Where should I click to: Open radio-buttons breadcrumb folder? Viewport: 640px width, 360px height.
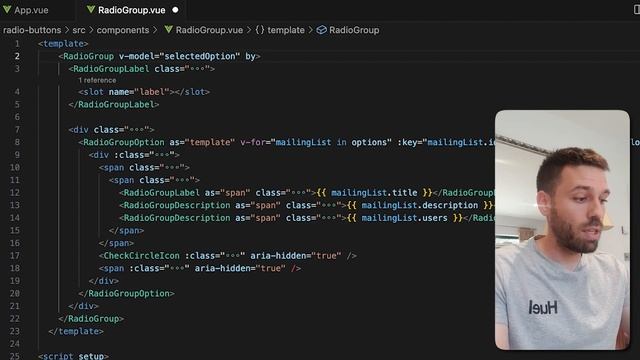[32, 30]
